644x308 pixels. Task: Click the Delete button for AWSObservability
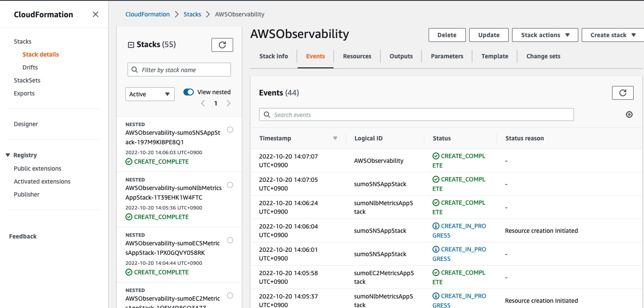(x=447, y=35)
